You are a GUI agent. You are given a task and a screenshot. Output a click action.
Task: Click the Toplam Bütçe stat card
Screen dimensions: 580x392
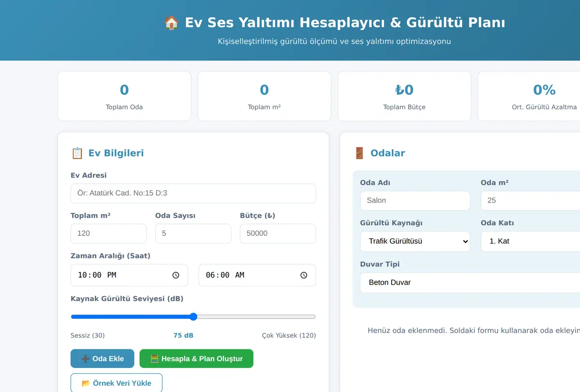click(x=405, y=96)
